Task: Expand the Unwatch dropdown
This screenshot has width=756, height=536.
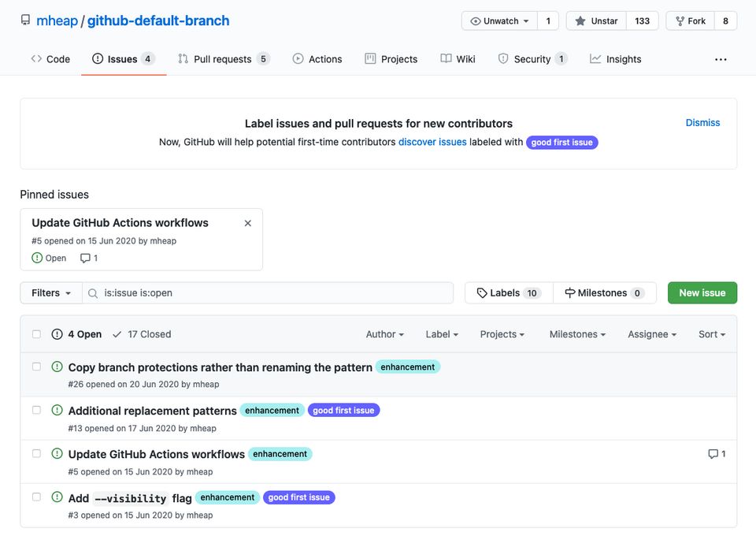Action: [x=499, y=21]
